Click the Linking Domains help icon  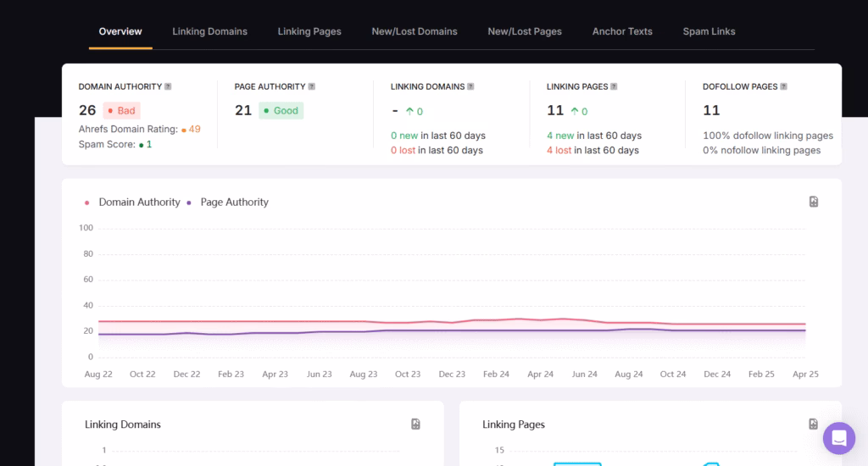(470, 86)
